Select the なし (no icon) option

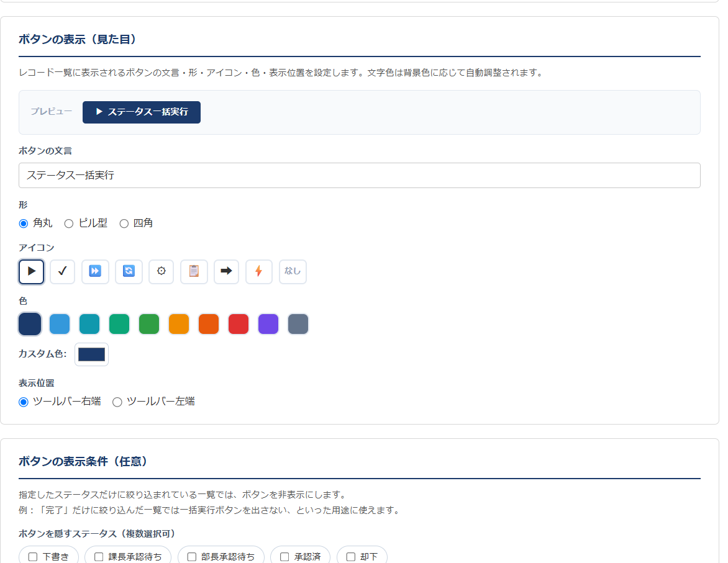(x=293, y=271)
